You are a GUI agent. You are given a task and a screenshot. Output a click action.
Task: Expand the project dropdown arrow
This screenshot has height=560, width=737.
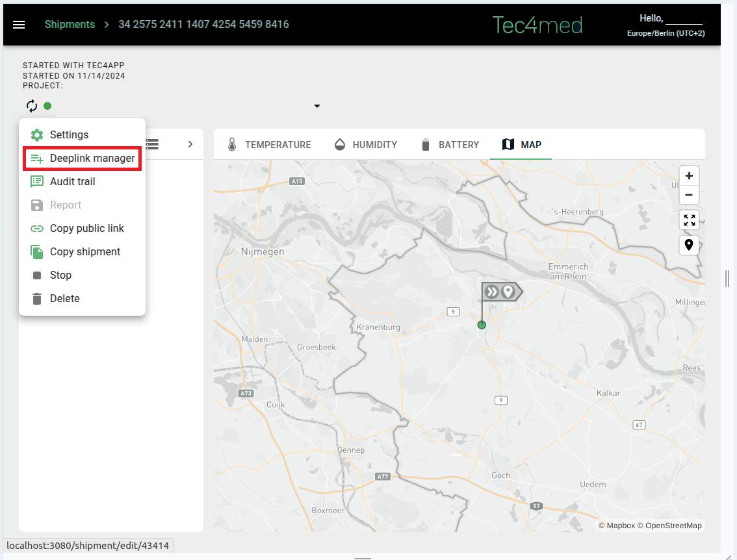click(317, 106)
